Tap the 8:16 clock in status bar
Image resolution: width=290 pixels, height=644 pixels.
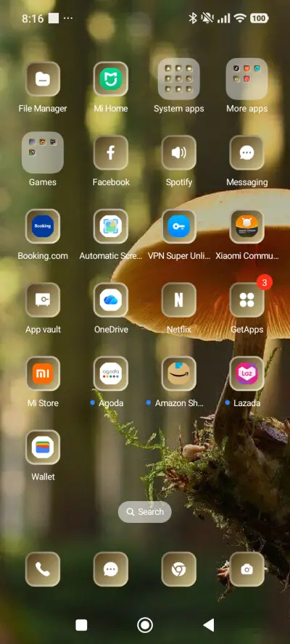(33, 18)
